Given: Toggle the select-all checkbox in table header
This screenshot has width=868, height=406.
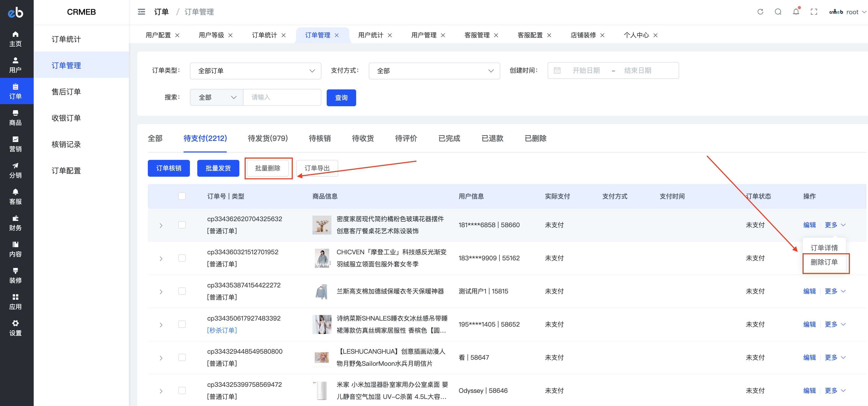Looking at the screenshot, I should 182,196.
